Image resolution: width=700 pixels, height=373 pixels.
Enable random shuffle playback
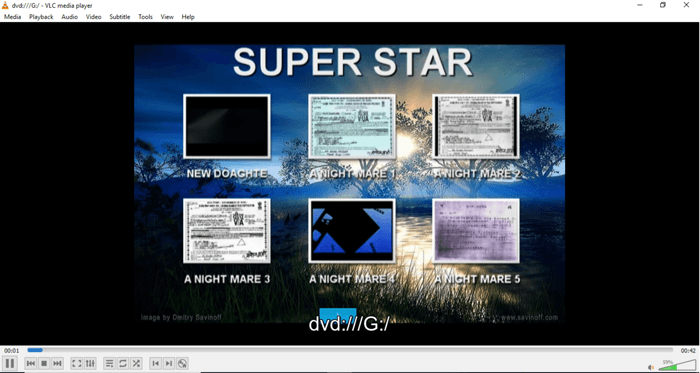coord(136,364)
